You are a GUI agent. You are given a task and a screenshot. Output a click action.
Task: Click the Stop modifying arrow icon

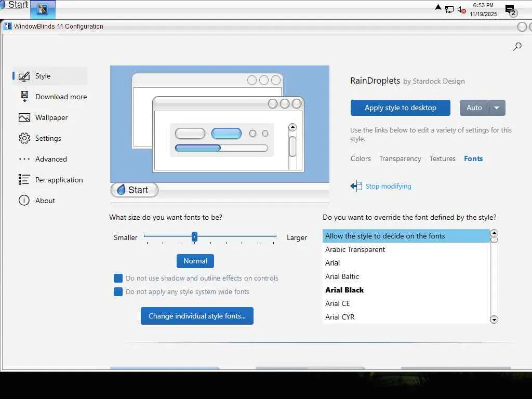pyautogui.click(x=356, y=186)
